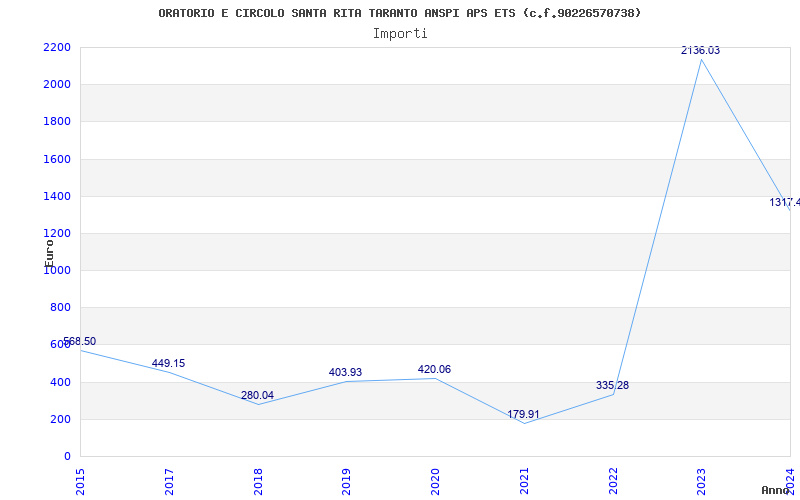Screen dimensions: 800x500
Task: Click the Euro y-axis title
Action: pyautogui.click(x=49, y=253)
